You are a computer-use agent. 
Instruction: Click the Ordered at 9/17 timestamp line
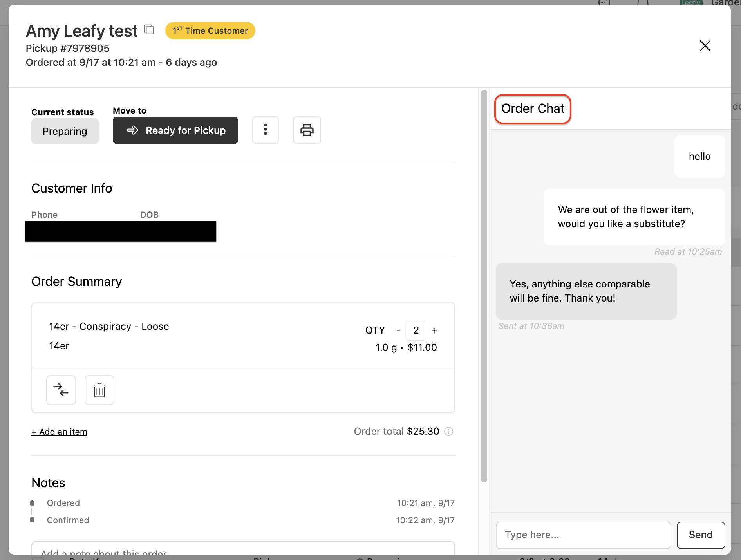pyautogui.click(x=121, y=62)
